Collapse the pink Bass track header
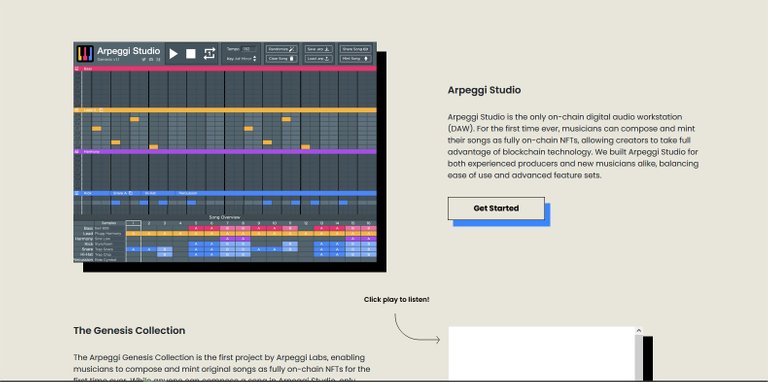The height and width of the screenshot is (382, 768). click(77, 69)
